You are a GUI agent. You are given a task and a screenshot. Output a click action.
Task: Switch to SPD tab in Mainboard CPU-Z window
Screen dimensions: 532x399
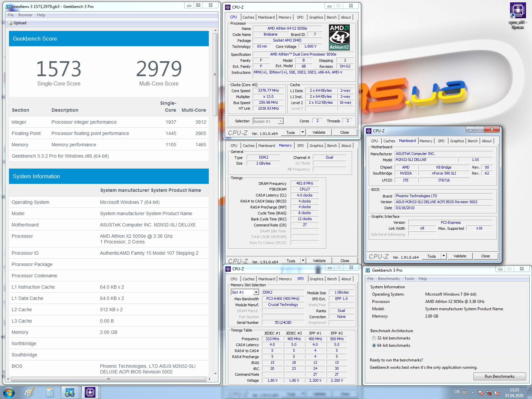(x=441, y=141)
